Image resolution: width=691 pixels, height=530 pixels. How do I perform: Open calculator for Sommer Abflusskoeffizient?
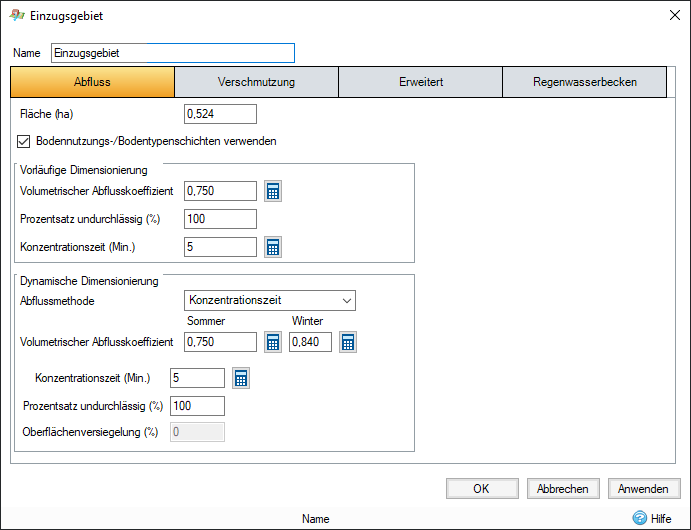(273, 342)
